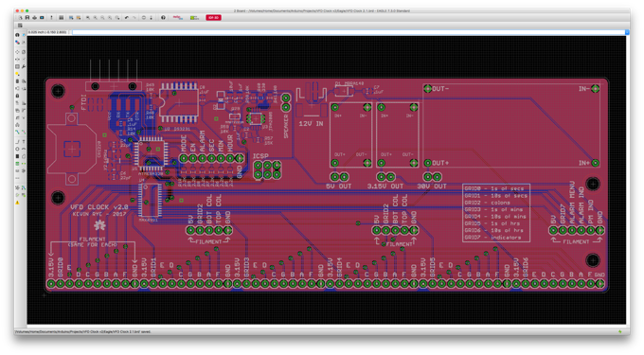Launch the CAM processor icon
Image resolution: width=644 pixels, height=355 pixels.
tap(42, 18)
